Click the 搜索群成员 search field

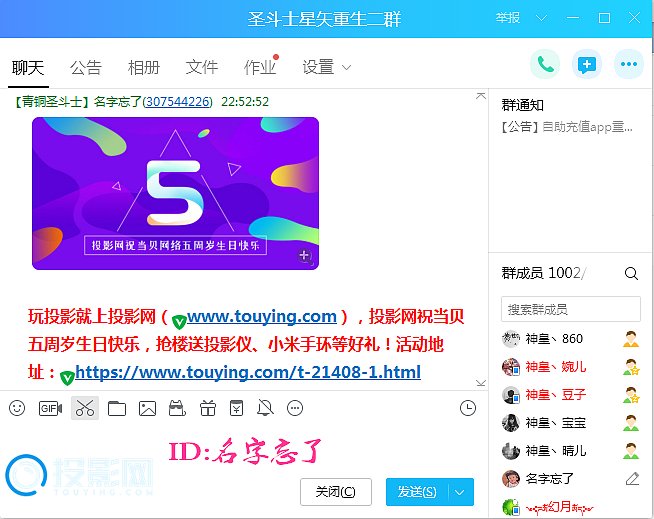click(571, 309)
